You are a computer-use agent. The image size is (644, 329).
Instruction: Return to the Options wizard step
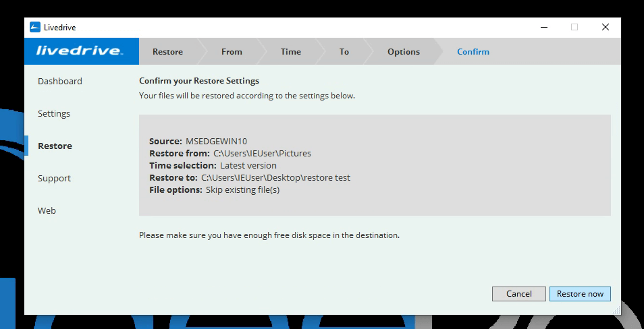403,52
